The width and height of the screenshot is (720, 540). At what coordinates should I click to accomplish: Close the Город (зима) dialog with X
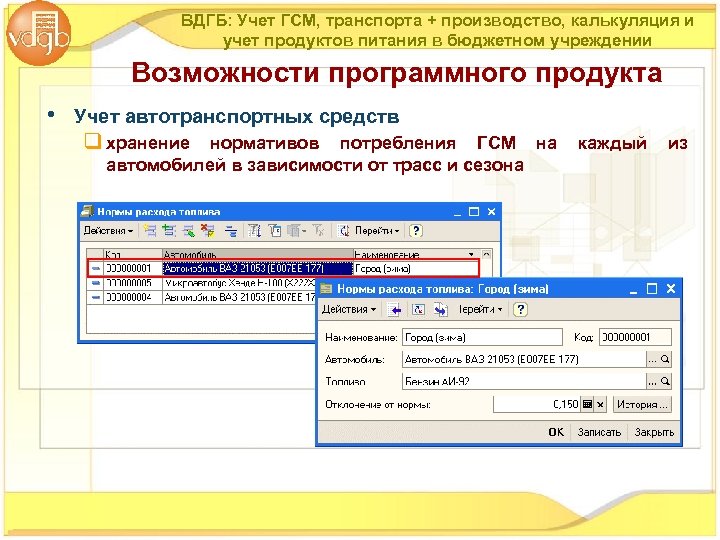click(671, 289)
